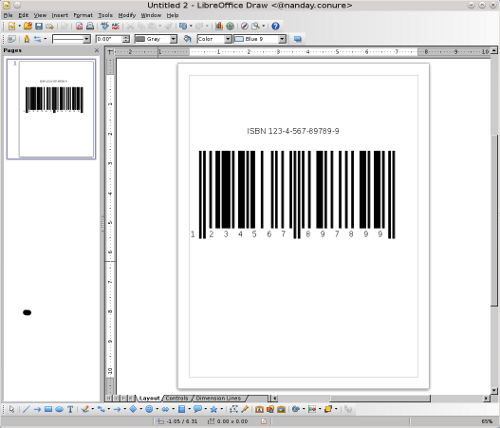Click the Rotate effects icon
Viewport: 500px width, 428px height.
[296, 409]
